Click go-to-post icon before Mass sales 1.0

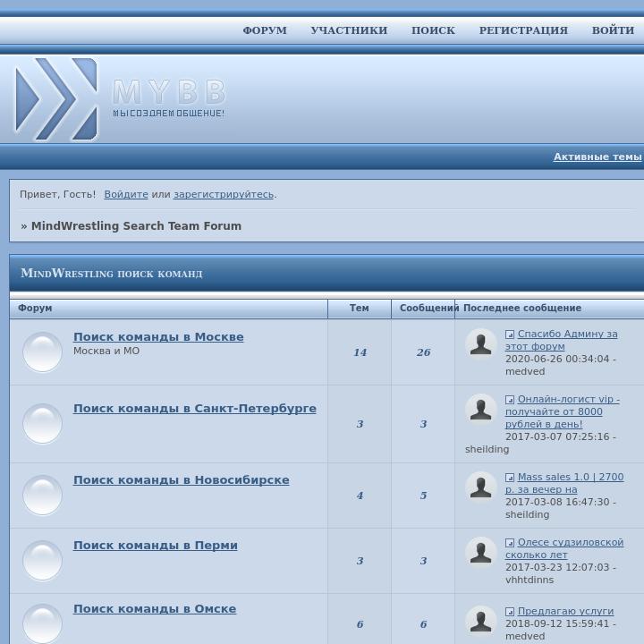[x=510, y=478]
